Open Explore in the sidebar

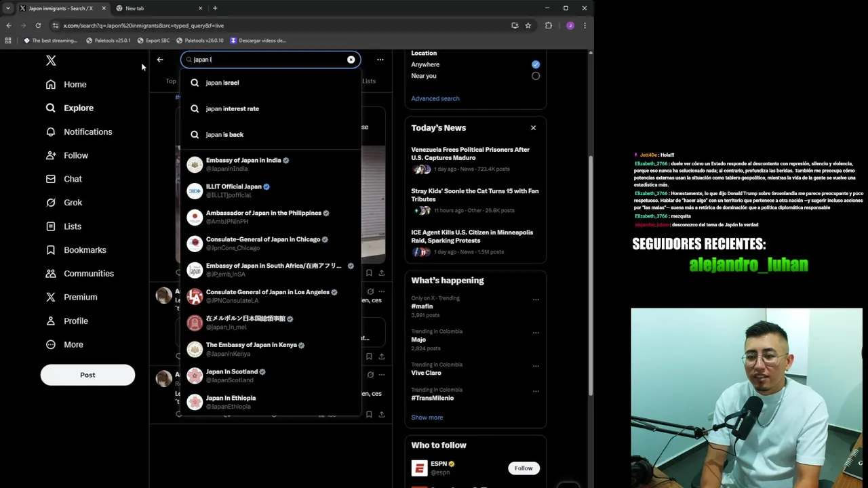[x=69, y=108]
